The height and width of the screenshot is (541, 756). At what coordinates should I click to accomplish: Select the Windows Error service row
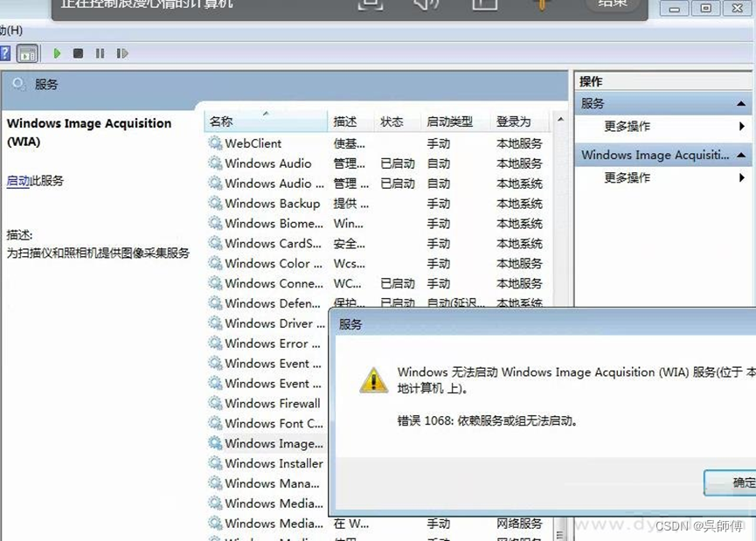(x=267, y=343)
